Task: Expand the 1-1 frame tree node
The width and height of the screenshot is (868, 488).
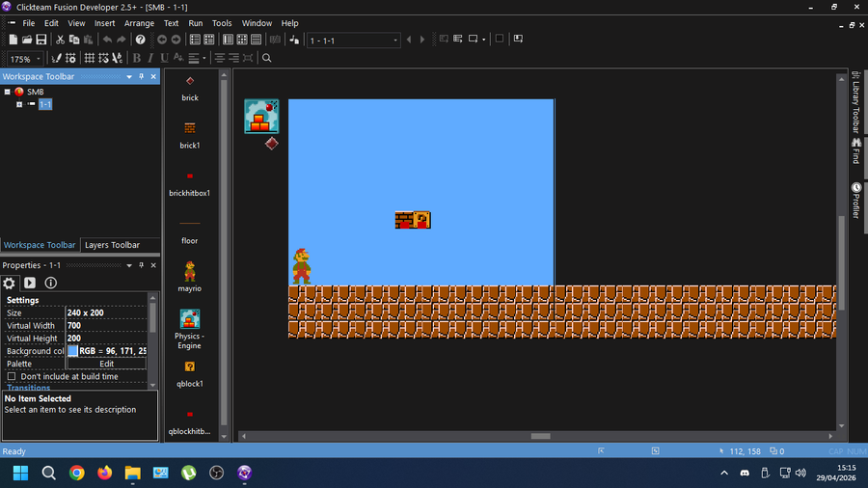Action: (19, 104)
